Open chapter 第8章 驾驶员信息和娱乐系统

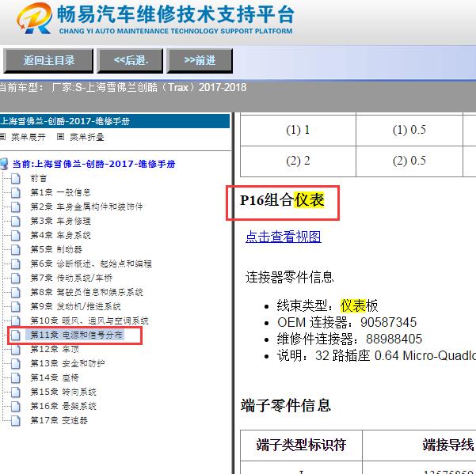click(x=86, y=292)
